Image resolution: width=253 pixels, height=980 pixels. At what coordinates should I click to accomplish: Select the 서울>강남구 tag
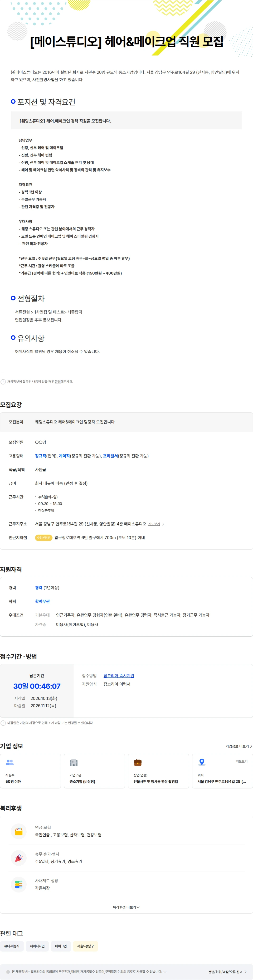point(86,946)
